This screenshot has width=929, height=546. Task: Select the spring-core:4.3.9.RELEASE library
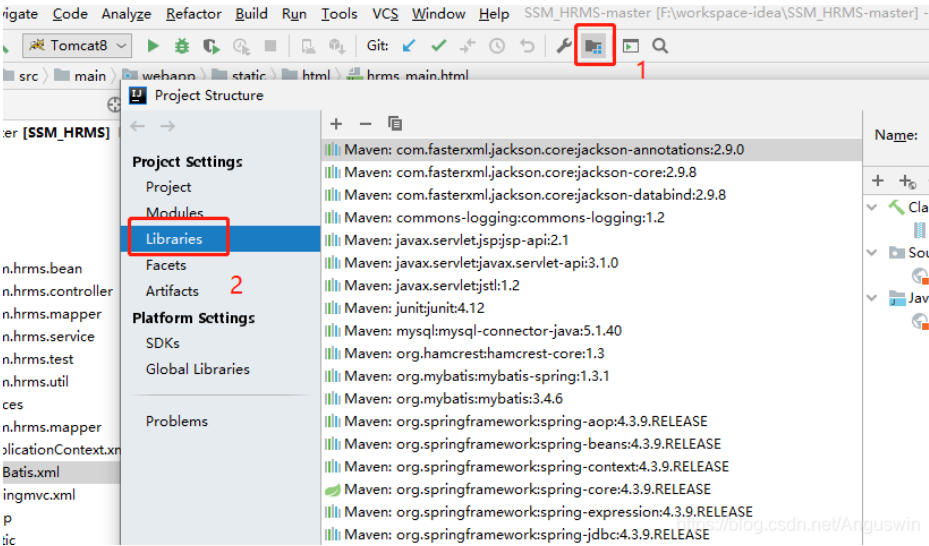[592, 489]
